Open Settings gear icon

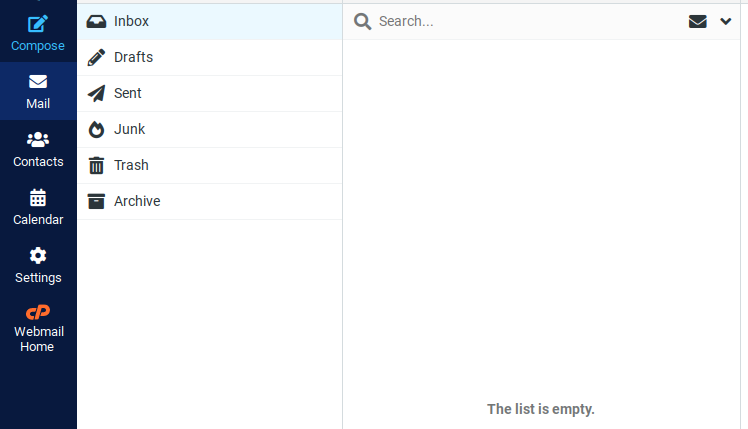point(38,256)
